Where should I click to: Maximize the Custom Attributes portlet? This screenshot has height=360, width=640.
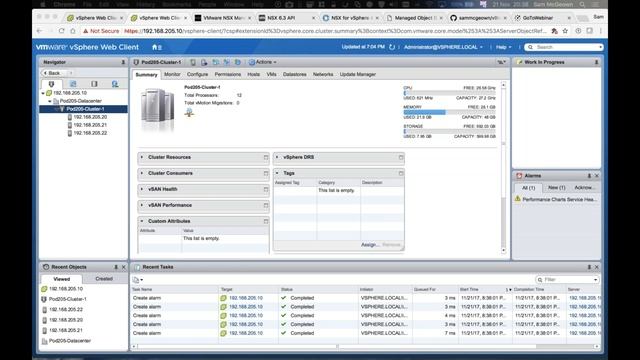point(266,221)
